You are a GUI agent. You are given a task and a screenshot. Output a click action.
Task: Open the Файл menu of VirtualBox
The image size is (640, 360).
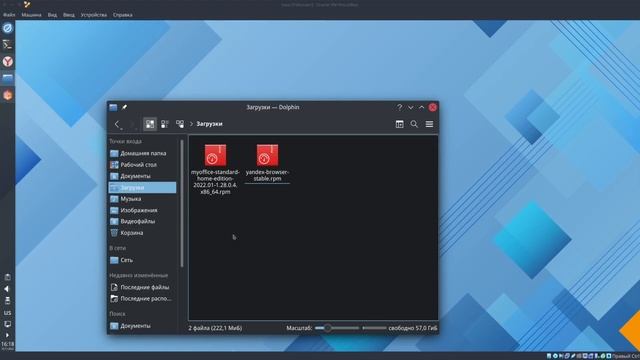[x=9, y=15]
